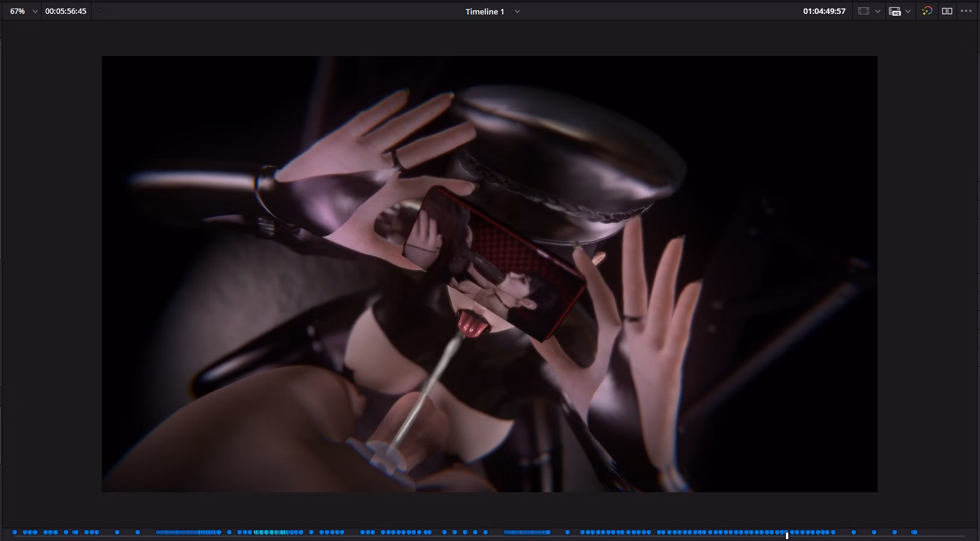The image size is (980, 541).
Task: Click the safe area overlay frame icon
Action: [864, 11]
